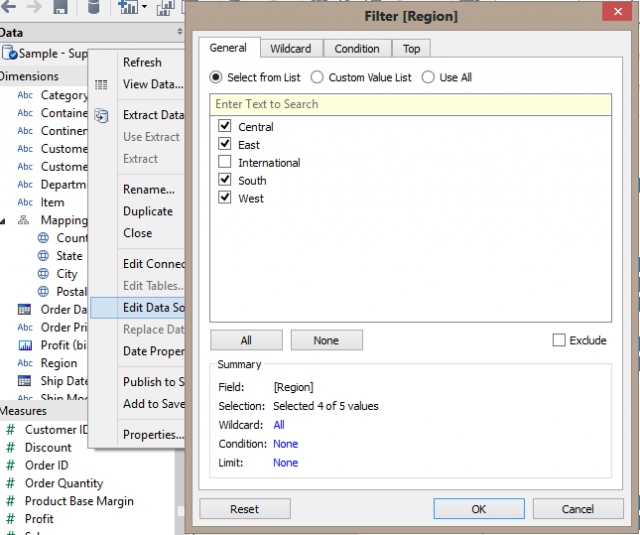Switch to the Wildcard tab
Image resolution: width=640 pixels, height=535 pixels.
click(x=291, y=49)
